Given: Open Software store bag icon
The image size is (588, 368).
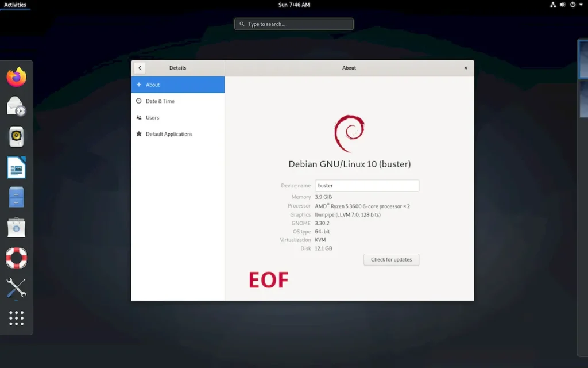Looking at the screenshot, I should point(16,228).
